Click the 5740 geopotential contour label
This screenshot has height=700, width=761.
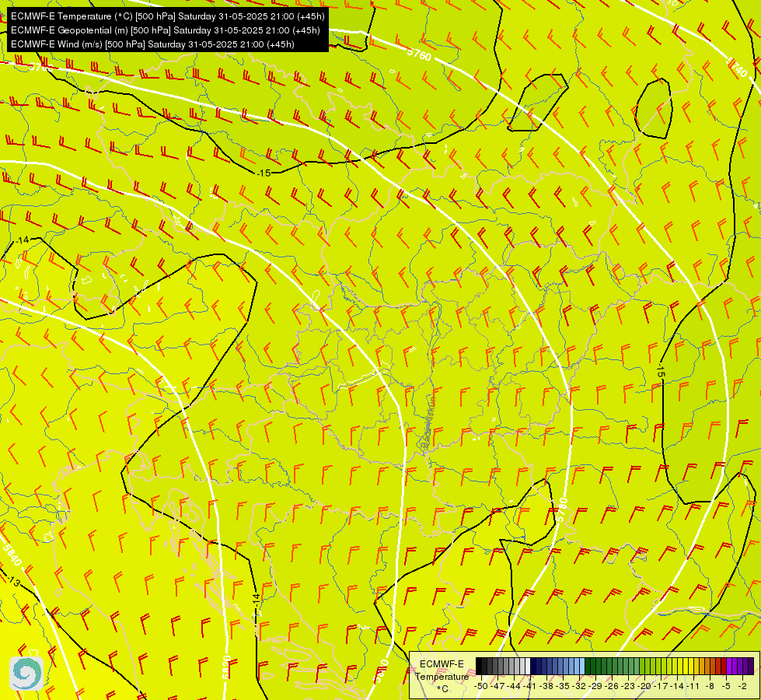(x=737, y=68)
